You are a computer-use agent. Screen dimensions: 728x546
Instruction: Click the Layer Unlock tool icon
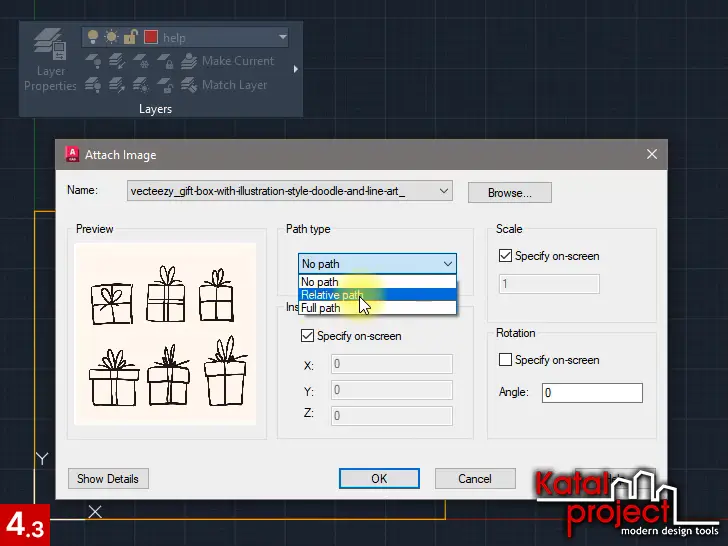pos(165,85)
